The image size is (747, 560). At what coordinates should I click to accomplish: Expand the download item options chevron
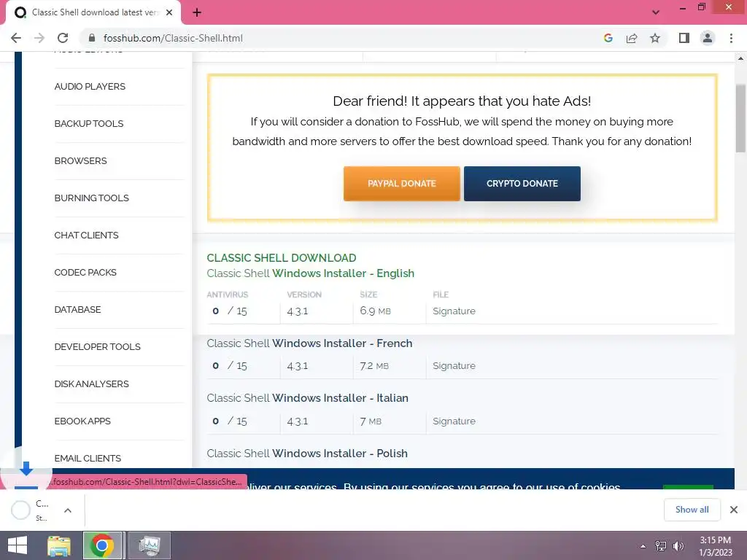[68, 510]
